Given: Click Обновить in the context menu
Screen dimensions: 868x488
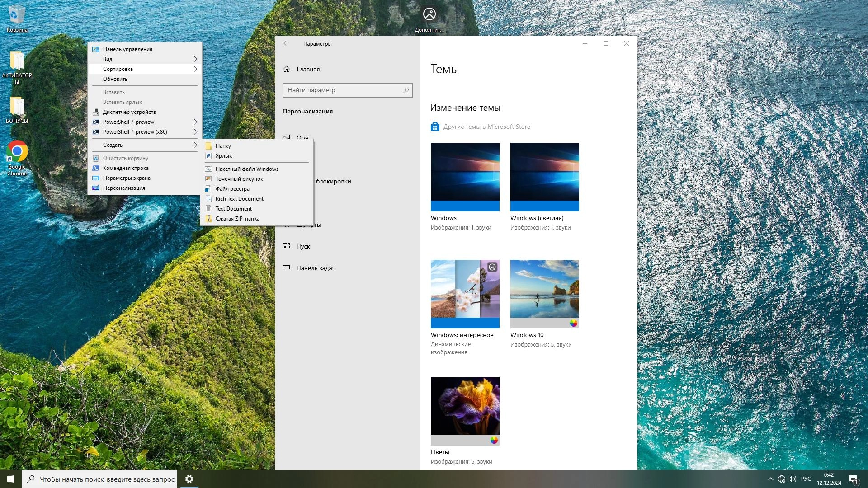Looking at the screenshot, I should click(115, 79).
